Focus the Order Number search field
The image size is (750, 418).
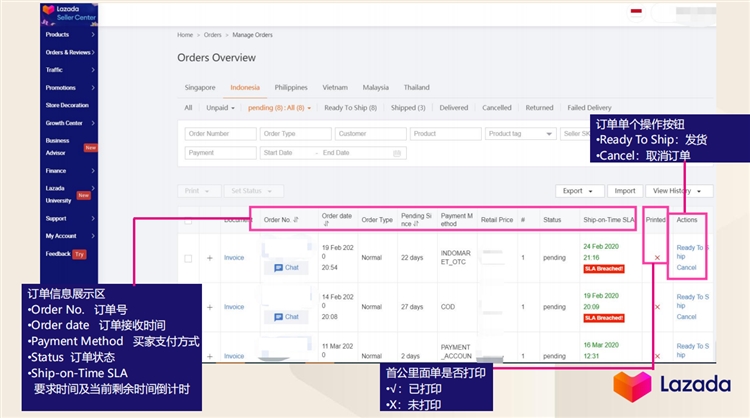(x=221, y=133)
